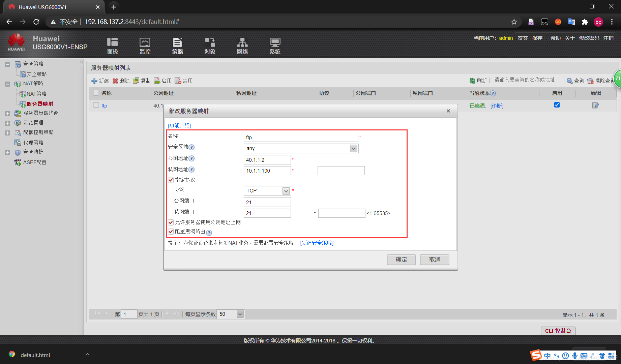
Task: Collapse the 安全策略 tree node
Action: tap(7, 64)
